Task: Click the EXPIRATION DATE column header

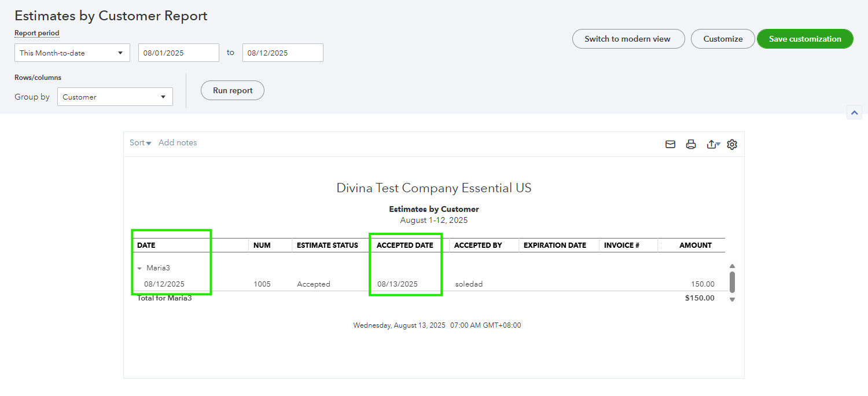Action: coord(555,245)
